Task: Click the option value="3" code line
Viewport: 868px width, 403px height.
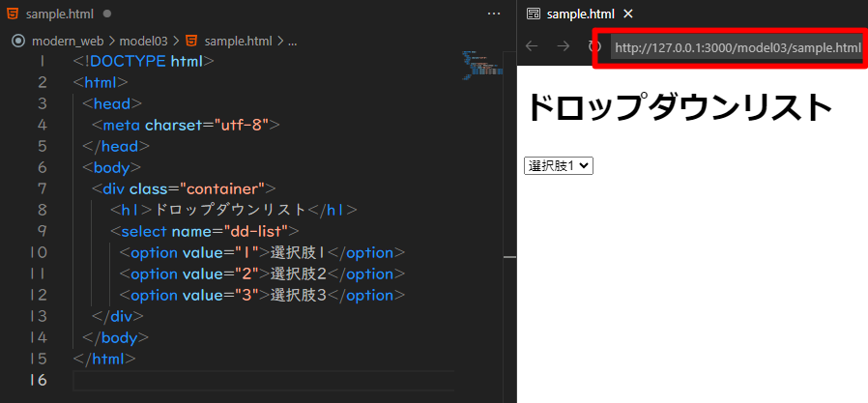Action: (x=262, y=295)
